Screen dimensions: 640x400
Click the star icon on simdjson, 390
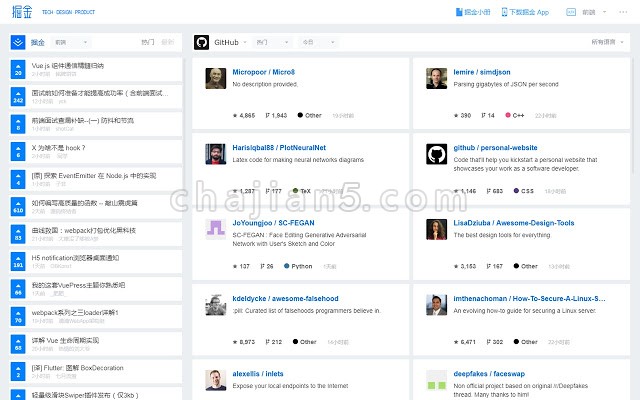coord(456,116)
